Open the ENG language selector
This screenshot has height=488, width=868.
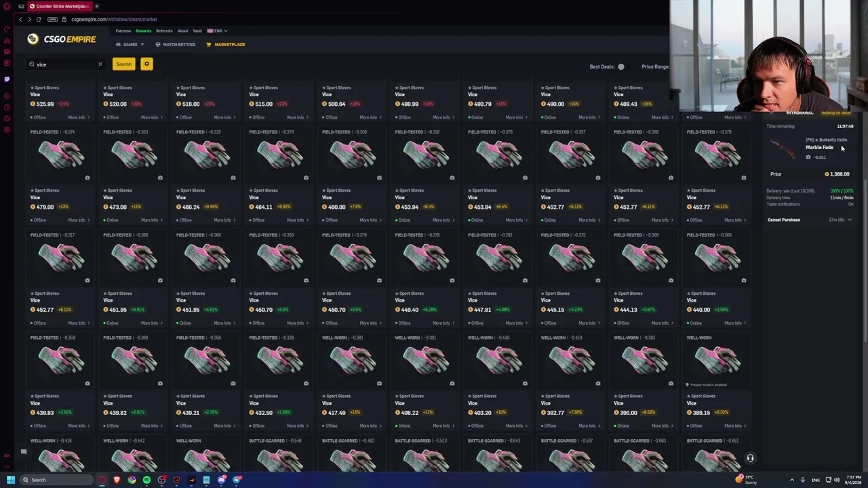coord(217,30)
